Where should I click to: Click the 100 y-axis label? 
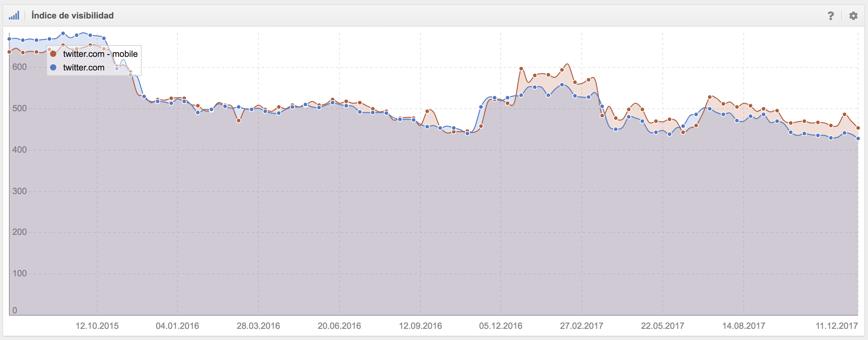(x=19, y=274)
